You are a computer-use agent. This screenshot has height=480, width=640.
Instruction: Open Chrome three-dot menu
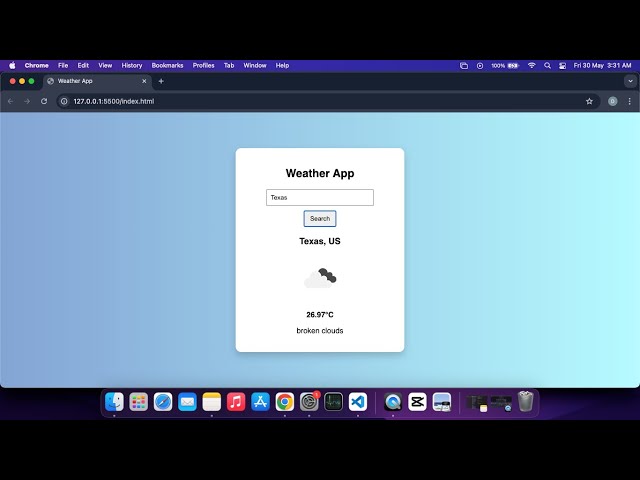pyautogui.click(x=629, y=101)
